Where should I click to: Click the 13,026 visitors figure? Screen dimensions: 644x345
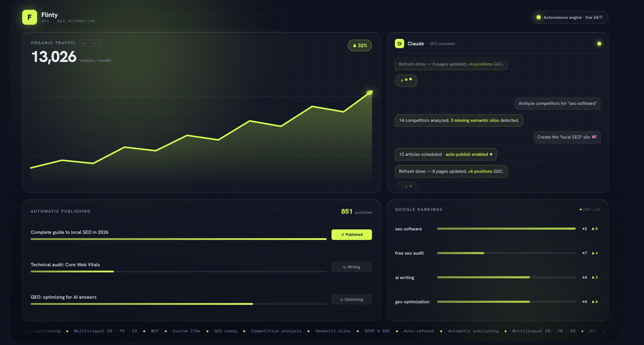(54, 57)
